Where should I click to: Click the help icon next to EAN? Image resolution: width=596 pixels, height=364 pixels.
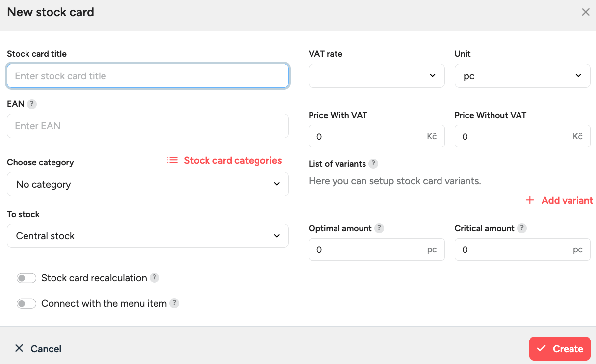point(32,104)
